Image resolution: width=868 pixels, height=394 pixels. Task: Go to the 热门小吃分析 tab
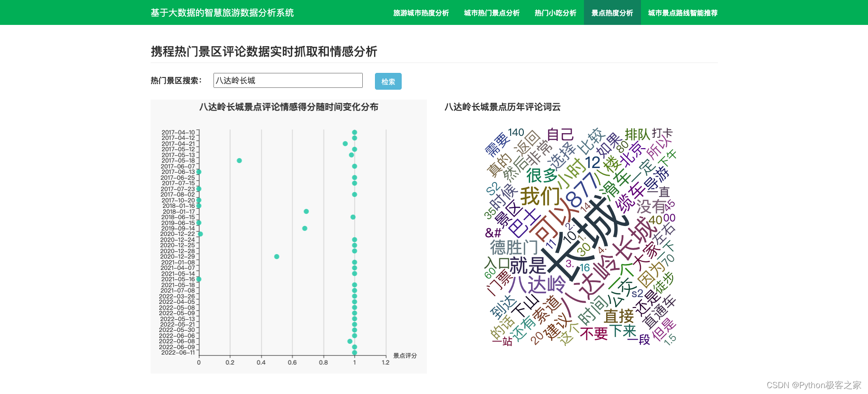pos(555,13)
